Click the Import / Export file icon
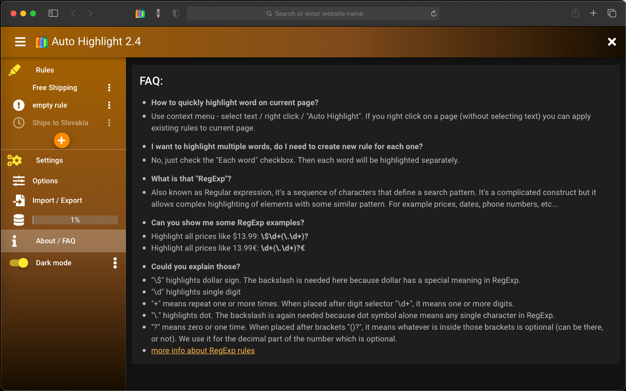626x391 pixels. pyautogui.click(x=18, y=200)
